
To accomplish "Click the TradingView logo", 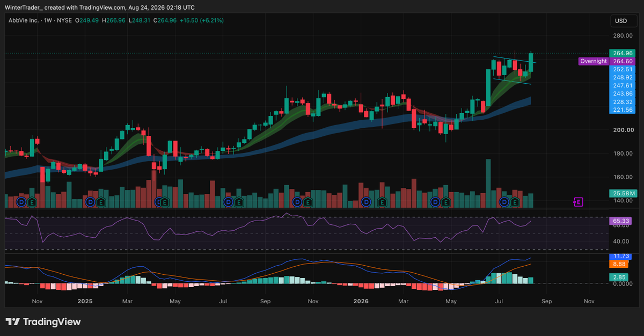I will tap(43, 322).
